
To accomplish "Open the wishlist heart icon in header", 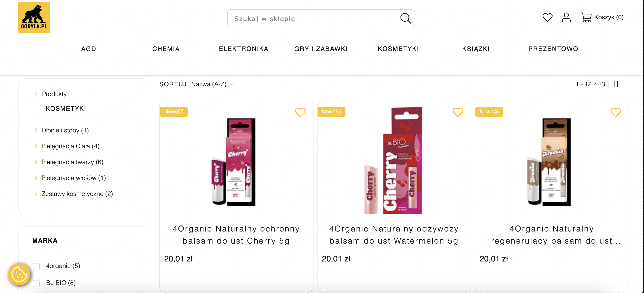I will (547, 17).
